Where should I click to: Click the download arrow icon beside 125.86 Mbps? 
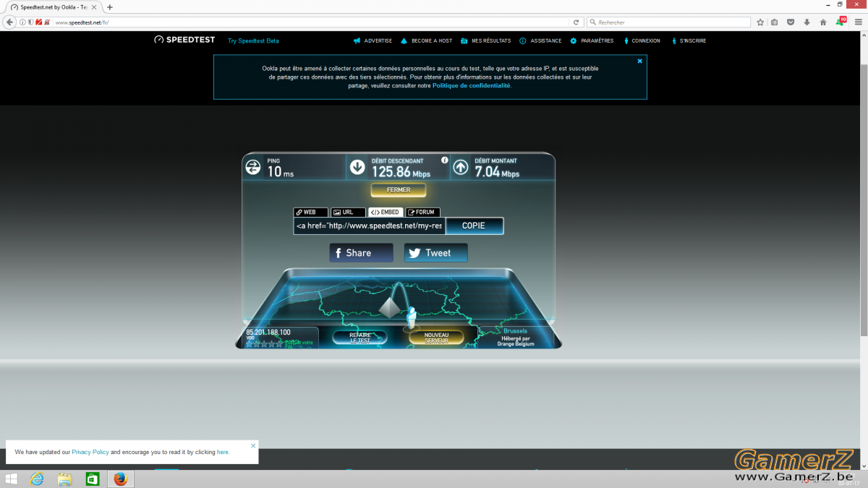tap(357, 168)
